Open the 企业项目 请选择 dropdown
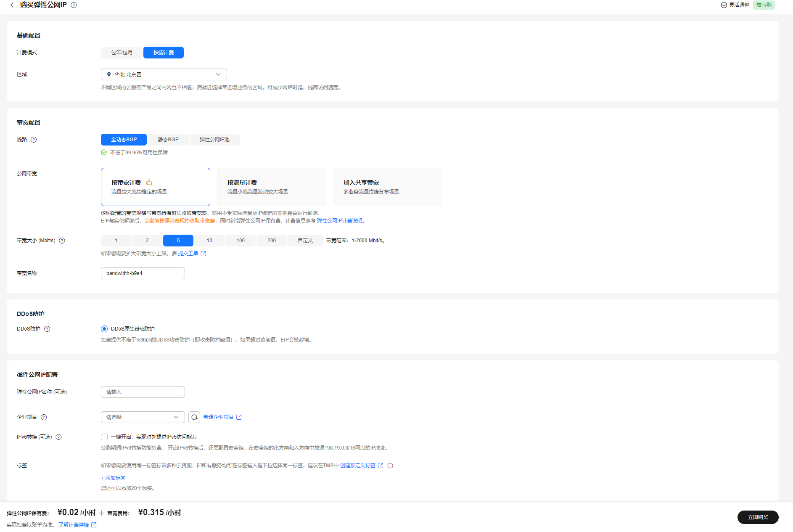Viewport: 793px width, 532px height. (x=143, y=417)
